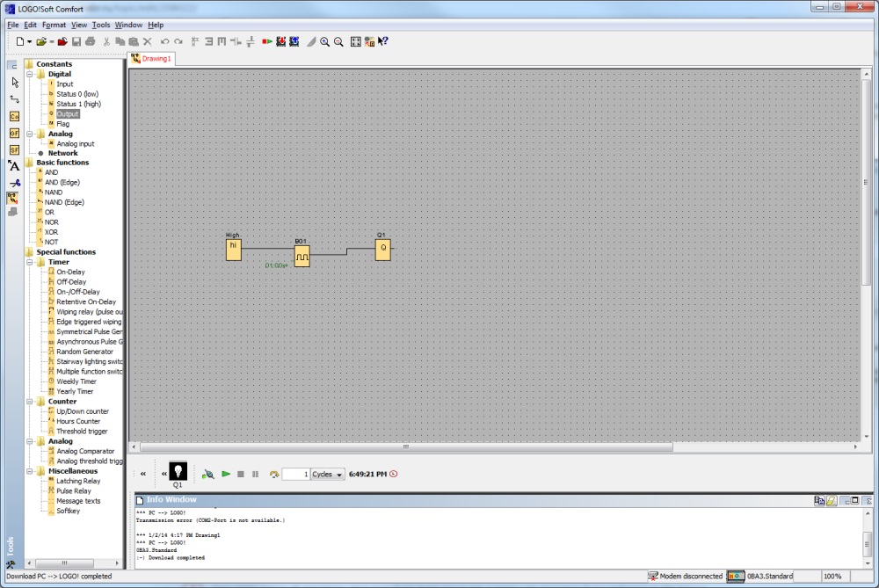Open the Window menu
The height and width of the screenshot is (588, 879).
[x=128, y=25]
